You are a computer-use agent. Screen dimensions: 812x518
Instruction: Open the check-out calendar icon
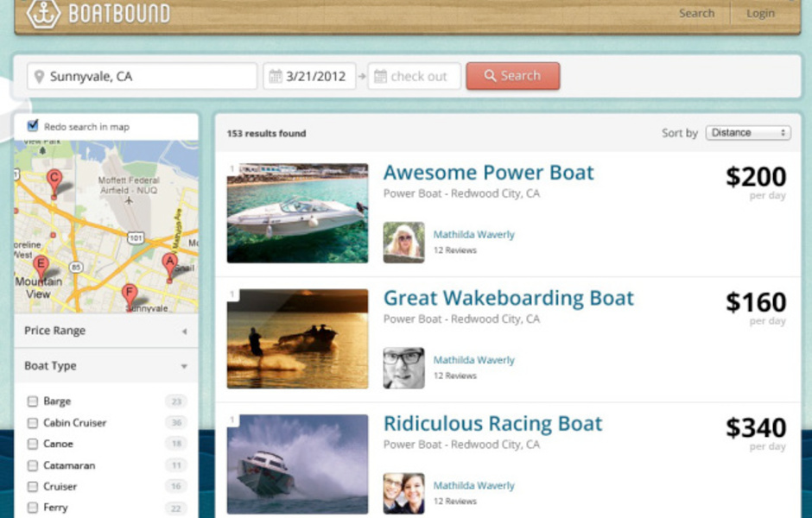pyautogui.click(x=380, y=77)
